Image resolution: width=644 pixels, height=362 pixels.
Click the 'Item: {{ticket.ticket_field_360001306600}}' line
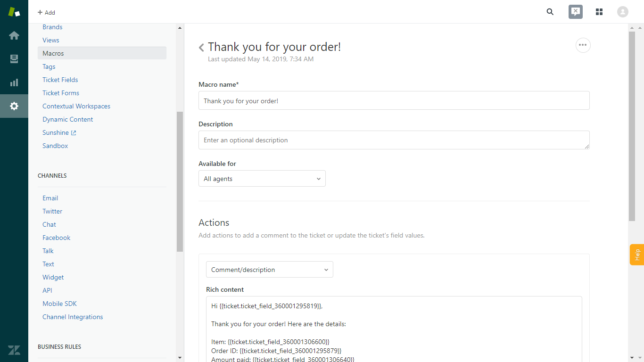pos(270,341)
